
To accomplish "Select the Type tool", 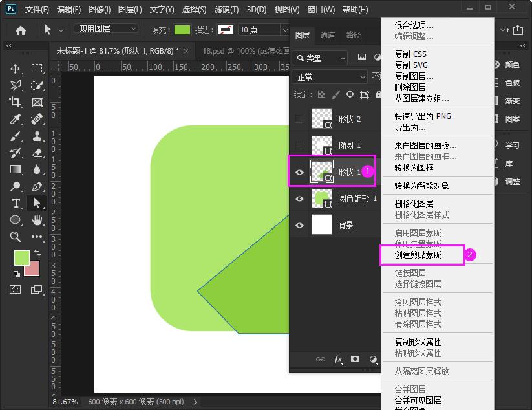I will click(x=16, y=203).
